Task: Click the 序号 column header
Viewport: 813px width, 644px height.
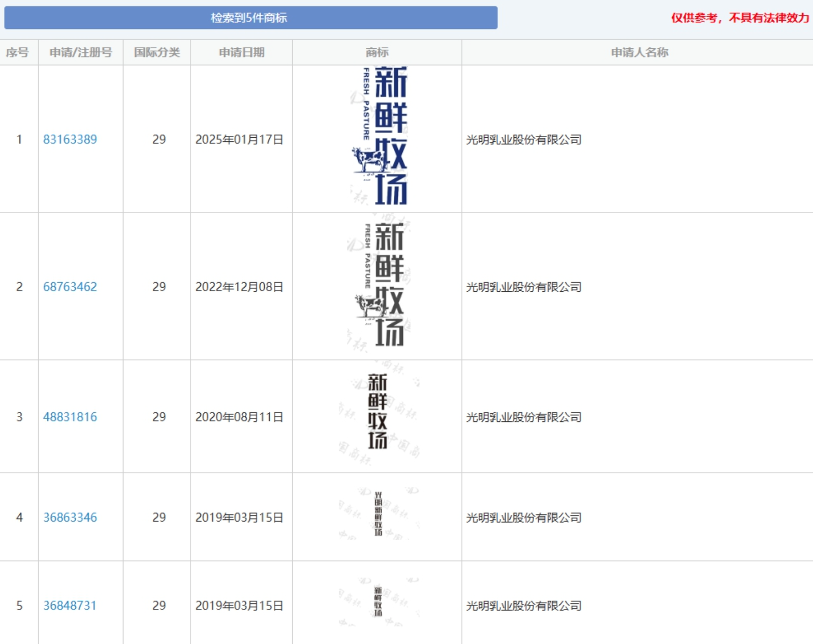Action: click(17, 52)
